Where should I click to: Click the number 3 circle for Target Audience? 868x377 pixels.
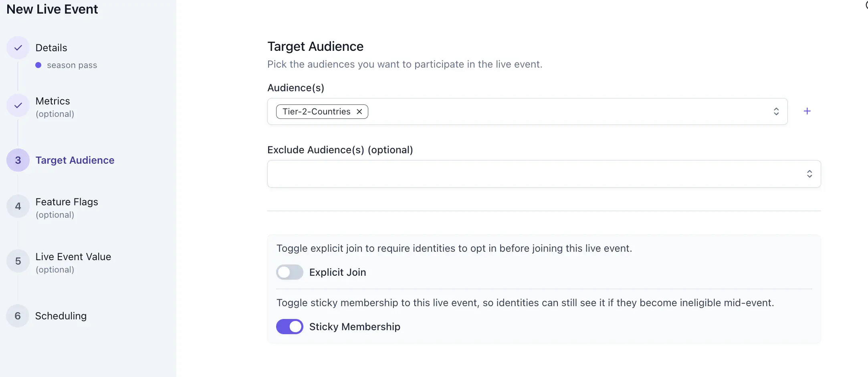point(17,160)
